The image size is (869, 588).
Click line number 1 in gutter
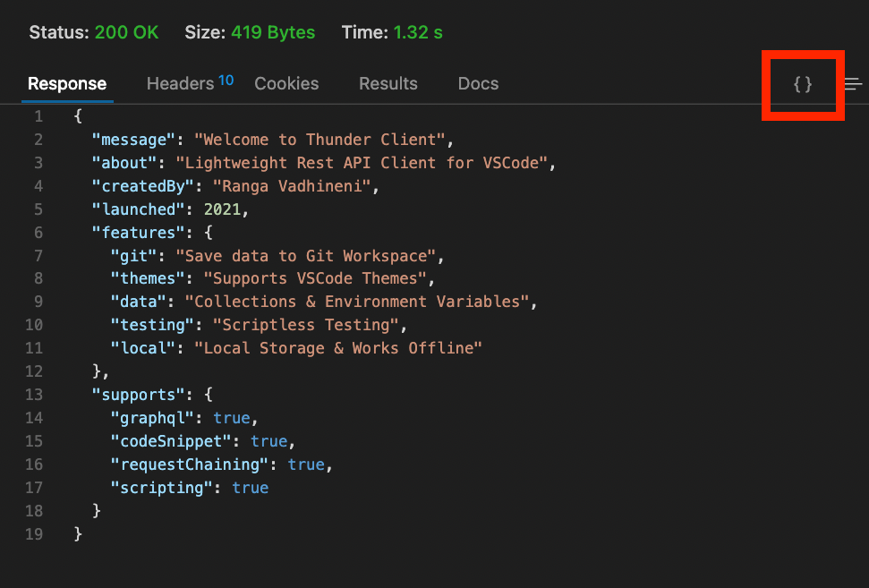tap(38, 116)
